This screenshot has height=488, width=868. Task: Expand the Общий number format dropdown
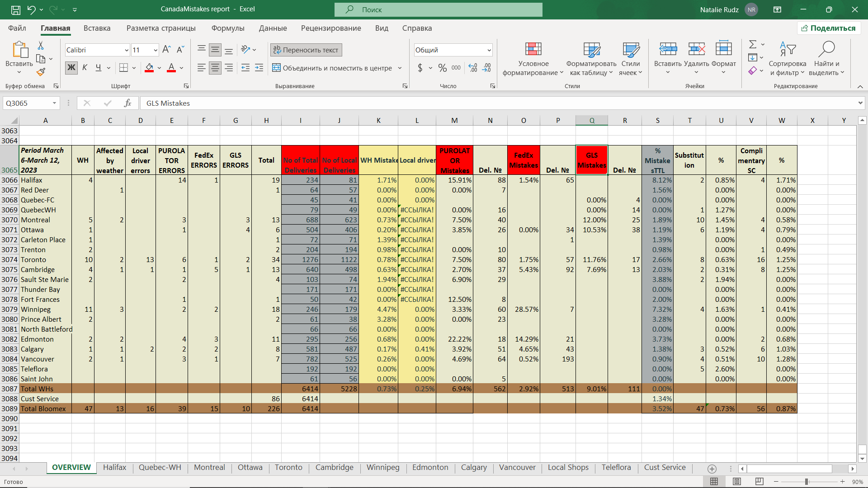[489, 50]
